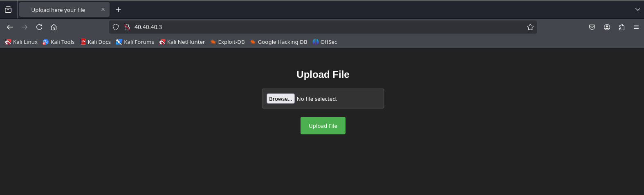The image size is (644, 195).
Task: Click the insecure connection padlock icon
Action: tap(127, 27)
